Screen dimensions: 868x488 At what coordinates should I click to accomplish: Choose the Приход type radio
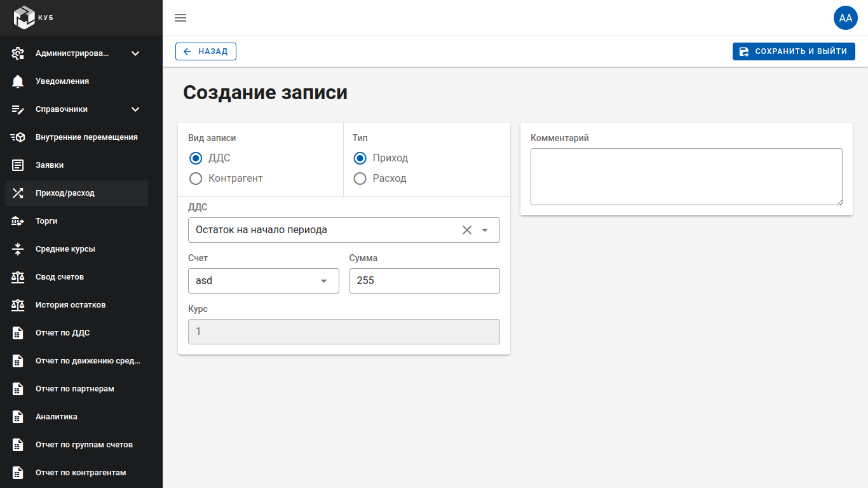pos(360,158)
